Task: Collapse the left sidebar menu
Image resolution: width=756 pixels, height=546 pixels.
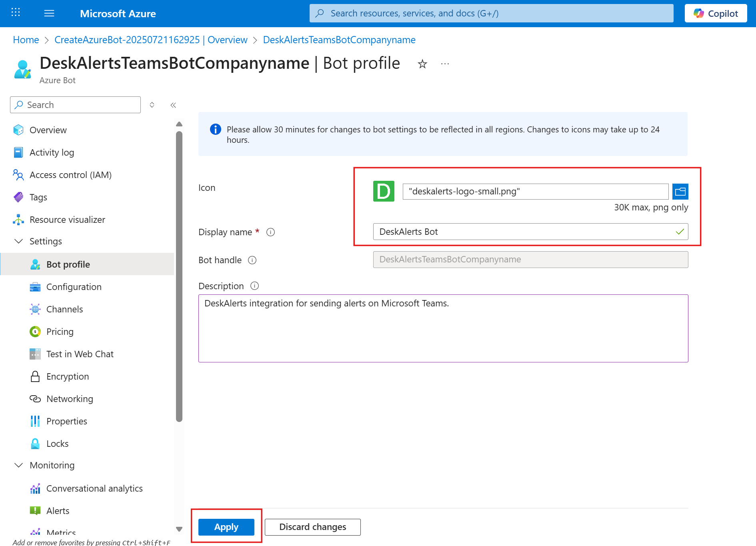Action: point(173,105)
